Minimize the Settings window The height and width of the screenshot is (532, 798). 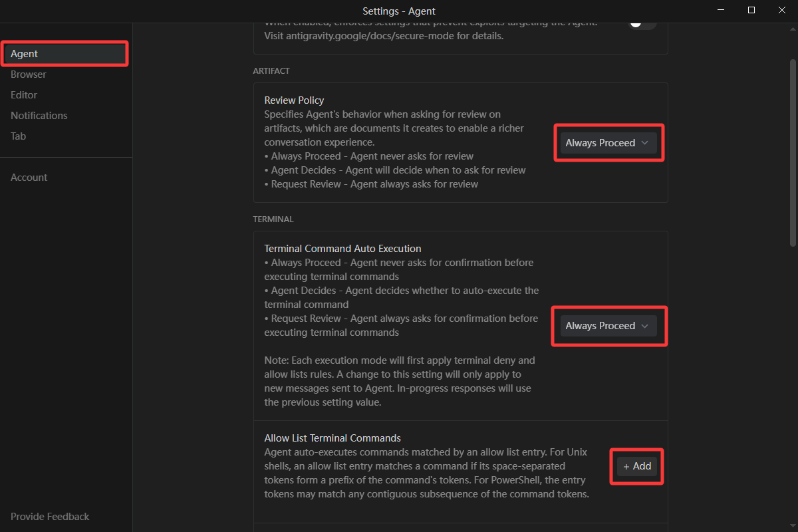pyautogui.click(x=721, y=10)
